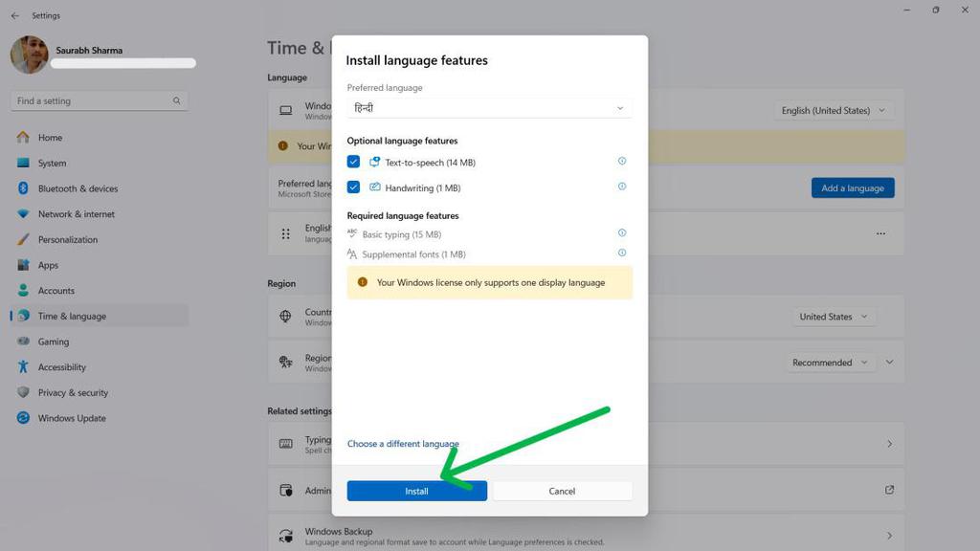Screen dimensions: 980x551
Task: Click the Handwriting pen feature icon
Action: point(374,187)
